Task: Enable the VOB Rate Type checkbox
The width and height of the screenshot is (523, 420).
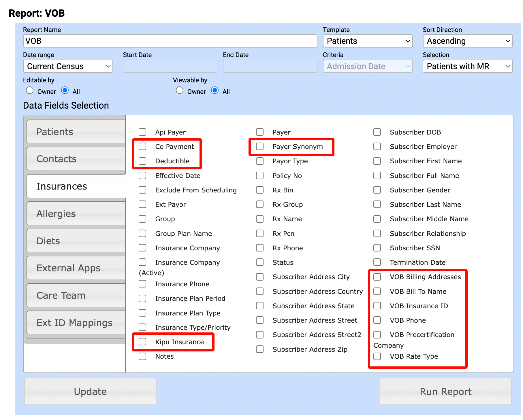Action: click(377, 356)
